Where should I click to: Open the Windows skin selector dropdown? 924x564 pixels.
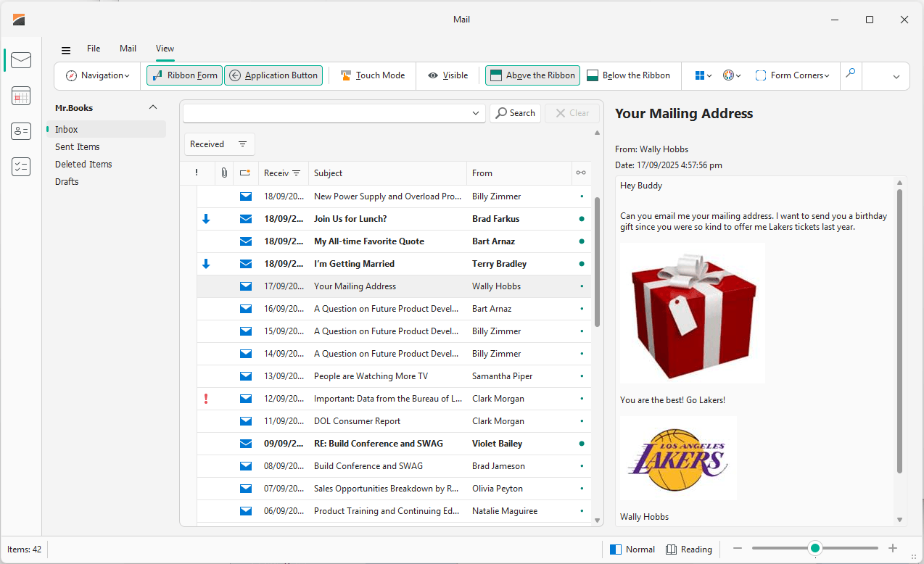tap(704, 75)
